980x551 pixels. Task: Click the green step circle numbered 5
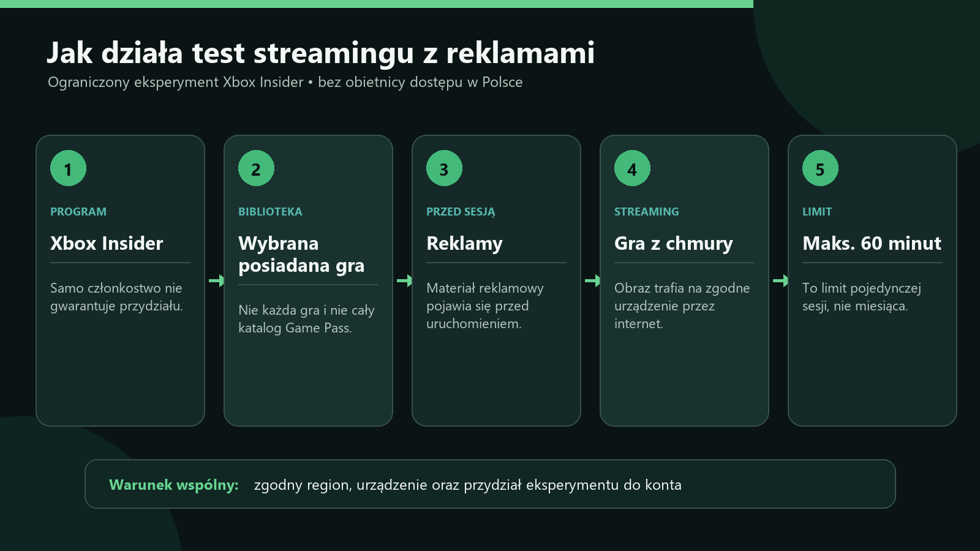pyautogui.click(x=820, y=168)
